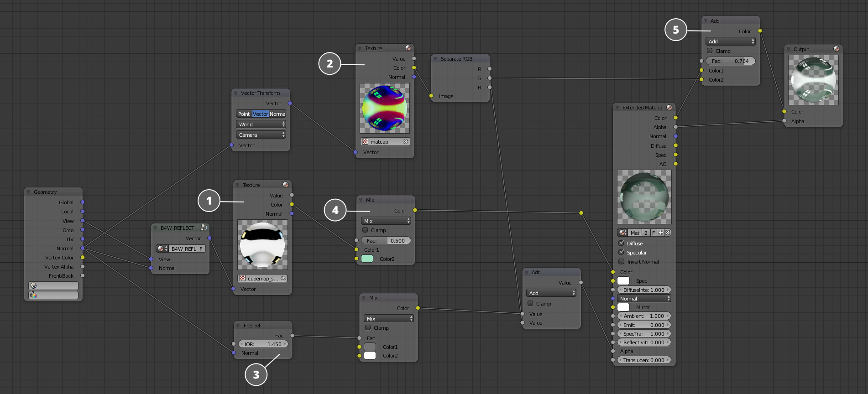Open the World dropdown in Vector Transform
This screenshot has width=868, height=394.
pyautogui.click(x=261, y=124)
